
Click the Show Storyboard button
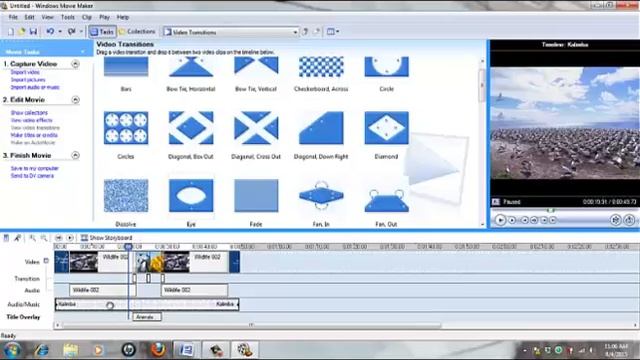(x=106, y=238)
